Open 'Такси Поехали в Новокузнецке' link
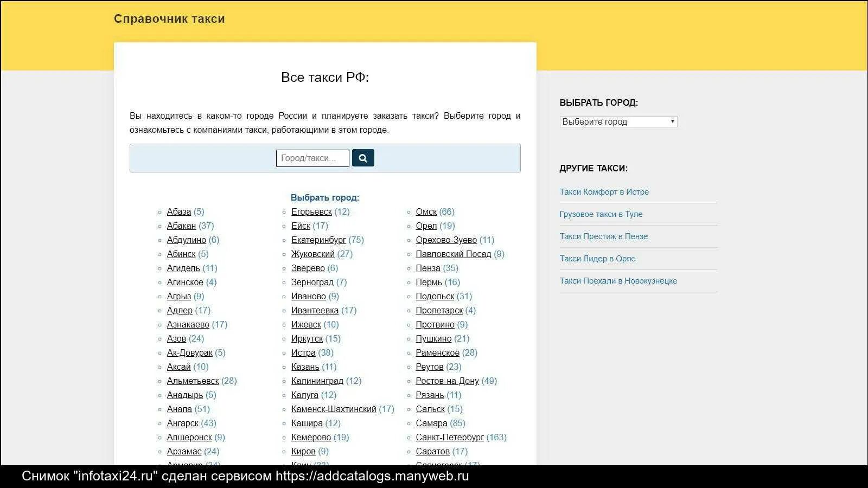The image size is (868, 488). (x=618, y=281)
